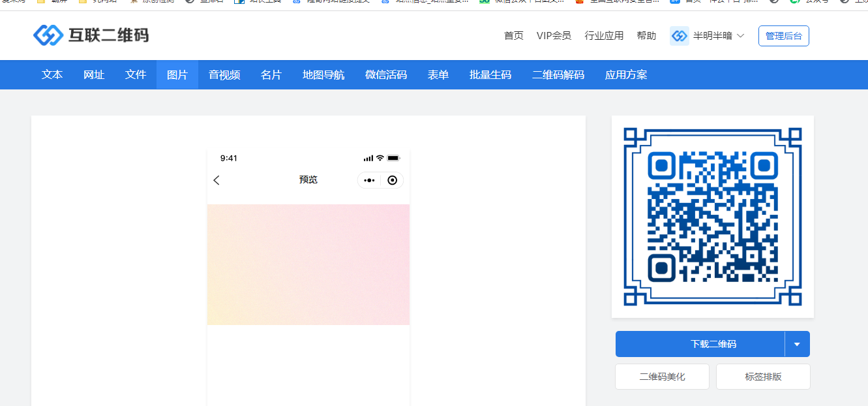
Task: Click the Wi-Fi icon in phone status bar
Action: [380, 158]
